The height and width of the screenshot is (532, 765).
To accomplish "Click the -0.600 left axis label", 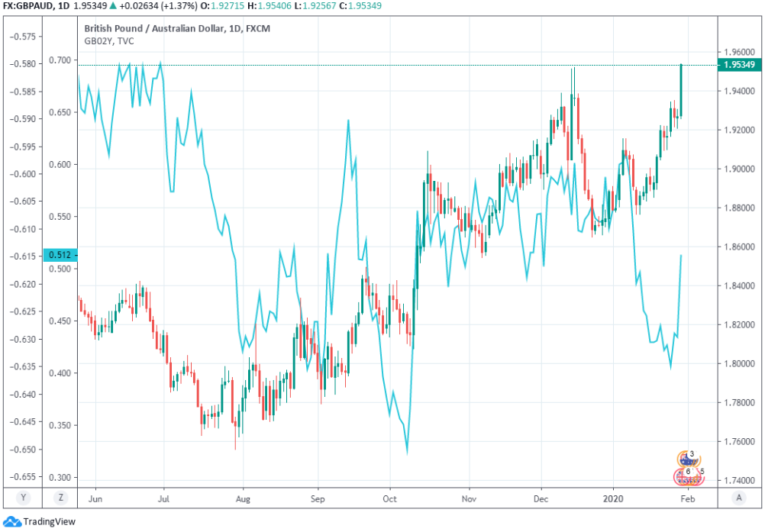I will (22, 174).
